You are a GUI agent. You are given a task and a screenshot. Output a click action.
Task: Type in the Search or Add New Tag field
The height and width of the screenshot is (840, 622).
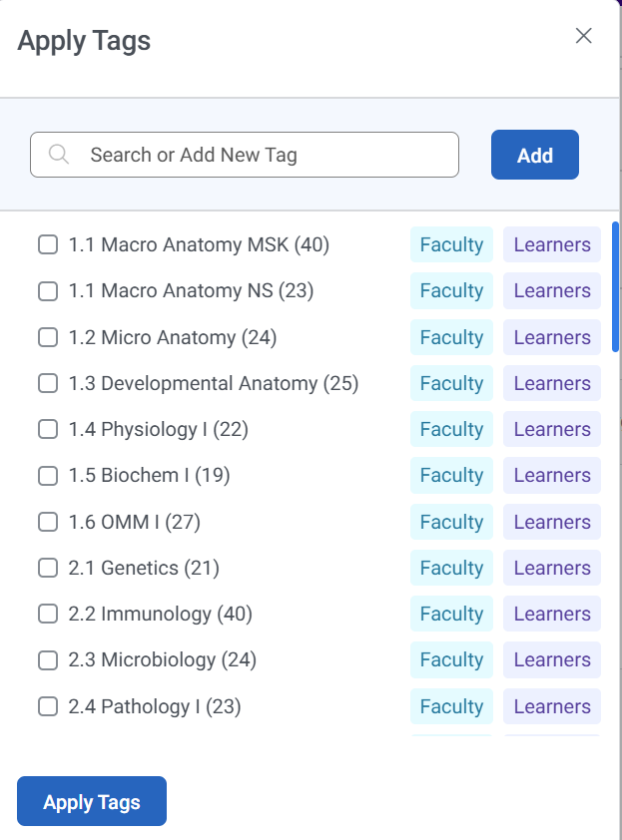tap(260, 155)
